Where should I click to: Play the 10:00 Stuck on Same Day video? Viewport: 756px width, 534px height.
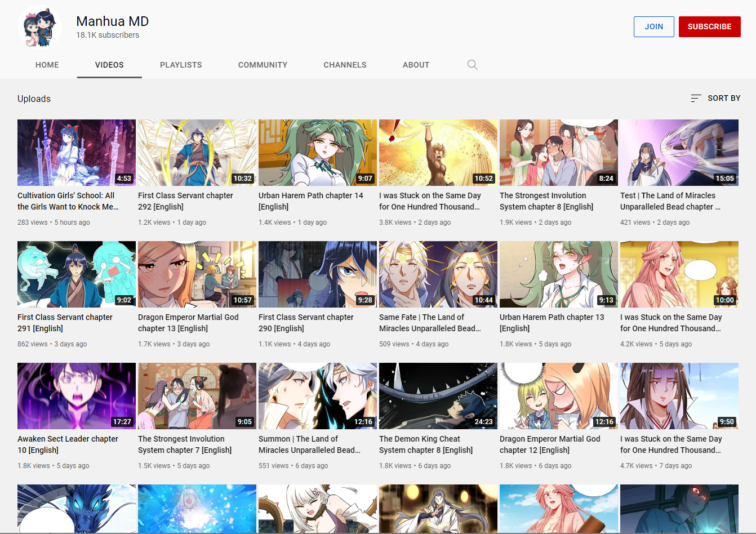(x=679, y=274)
